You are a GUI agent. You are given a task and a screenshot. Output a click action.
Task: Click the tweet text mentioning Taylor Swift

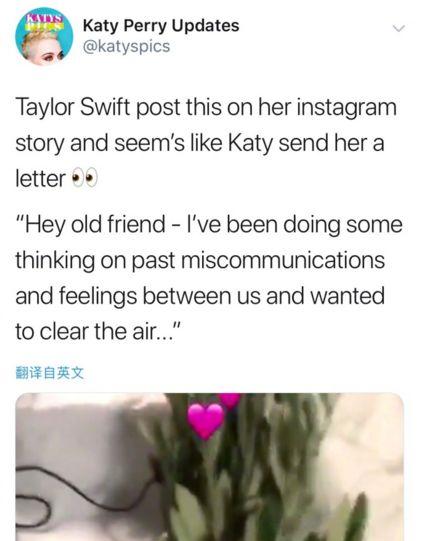click(x=206, y=143)
